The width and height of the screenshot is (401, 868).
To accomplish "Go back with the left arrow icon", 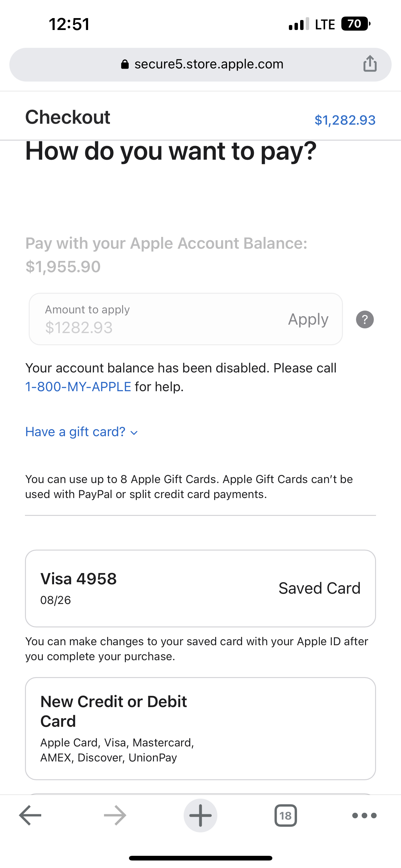I will (30, 815).
